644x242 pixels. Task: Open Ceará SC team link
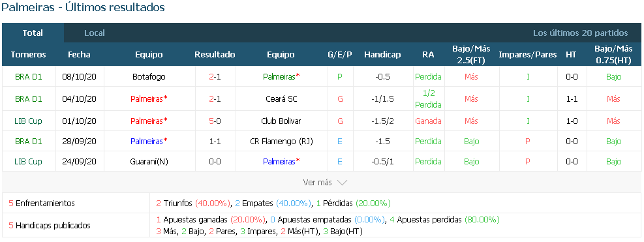tap(281, 99)
